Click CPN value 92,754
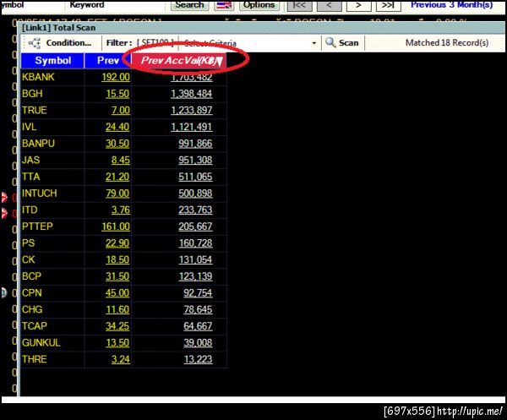507x420 pixels. (x=198, y=293)
